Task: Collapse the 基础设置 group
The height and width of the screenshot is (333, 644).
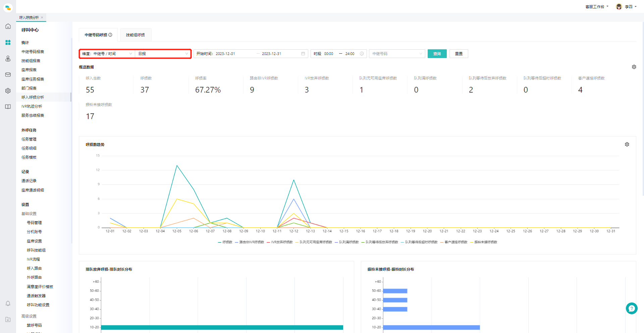Action: coord(29,214)
